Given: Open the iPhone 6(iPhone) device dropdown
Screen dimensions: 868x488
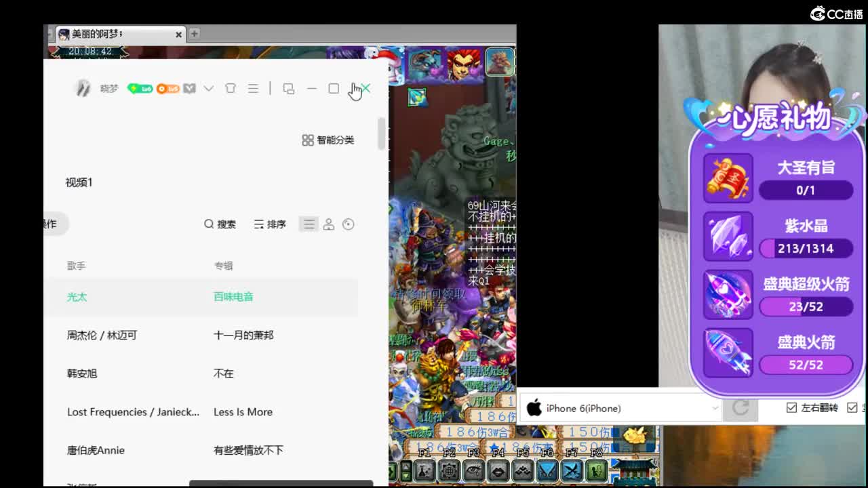Looking at the screenshot, I should [x=620, y=408].
